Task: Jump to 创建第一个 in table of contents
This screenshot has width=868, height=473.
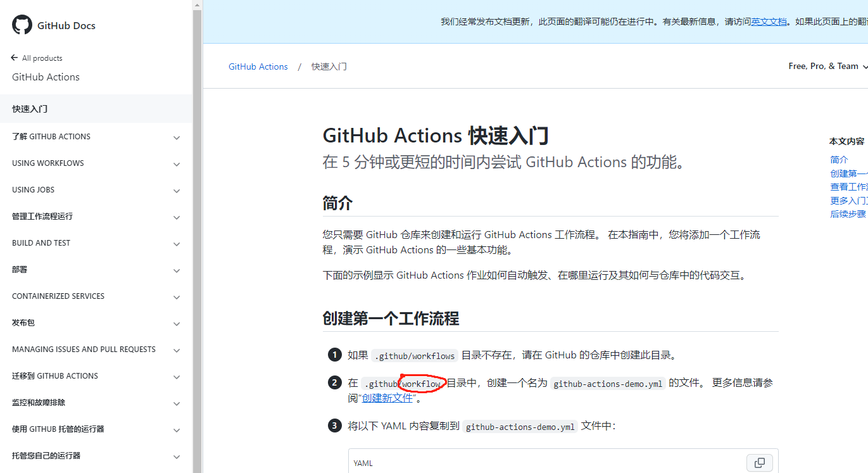Action: [849, 173]
